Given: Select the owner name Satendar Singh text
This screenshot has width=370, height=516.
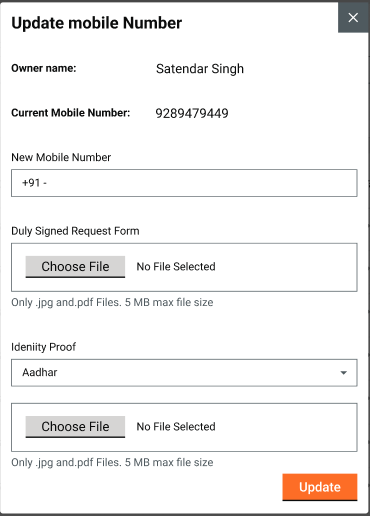Looking at the screenshot, I should pos(200,69).
